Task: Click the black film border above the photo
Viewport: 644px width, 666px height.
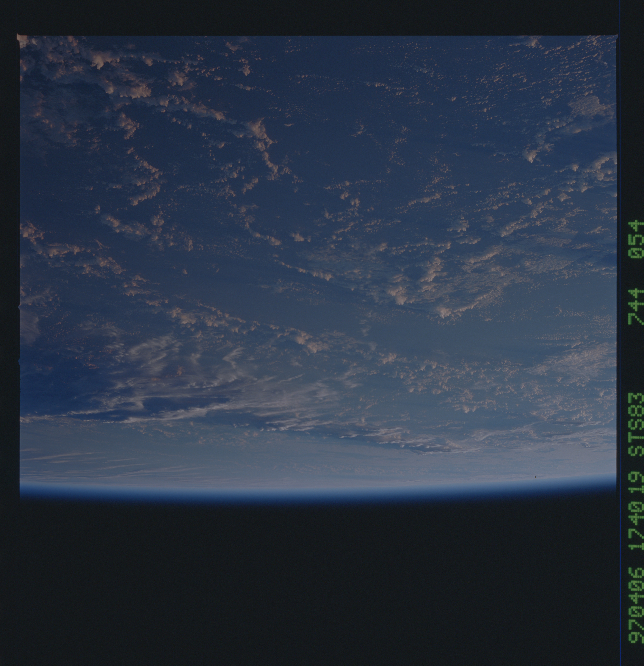Action: (306, 17)
